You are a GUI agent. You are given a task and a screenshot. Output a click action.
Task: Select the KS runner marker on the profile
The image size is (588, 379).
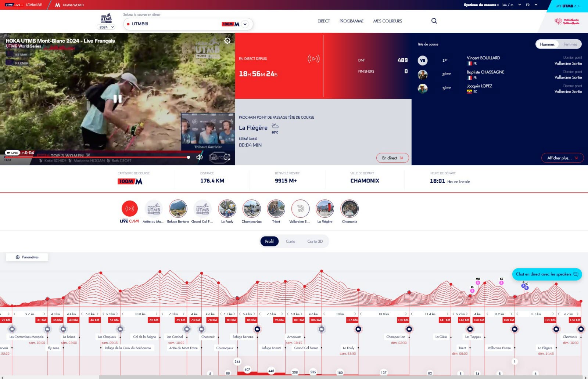[x=501, y=282]
